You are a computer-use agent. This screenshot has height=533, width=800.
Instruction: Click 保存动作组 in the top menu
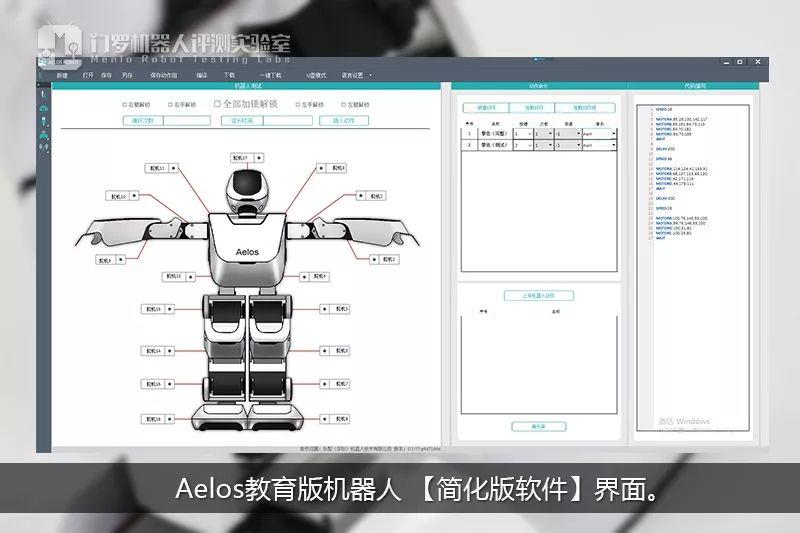coord(164,75)
